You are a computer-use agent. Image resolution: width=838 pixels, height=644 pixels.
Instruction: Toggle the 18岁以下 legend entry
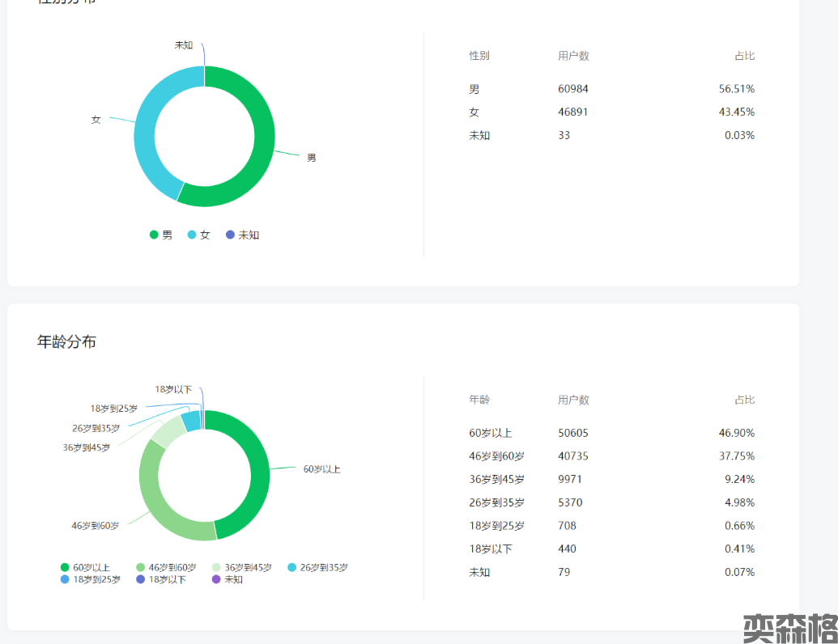[x=161, y=579]
